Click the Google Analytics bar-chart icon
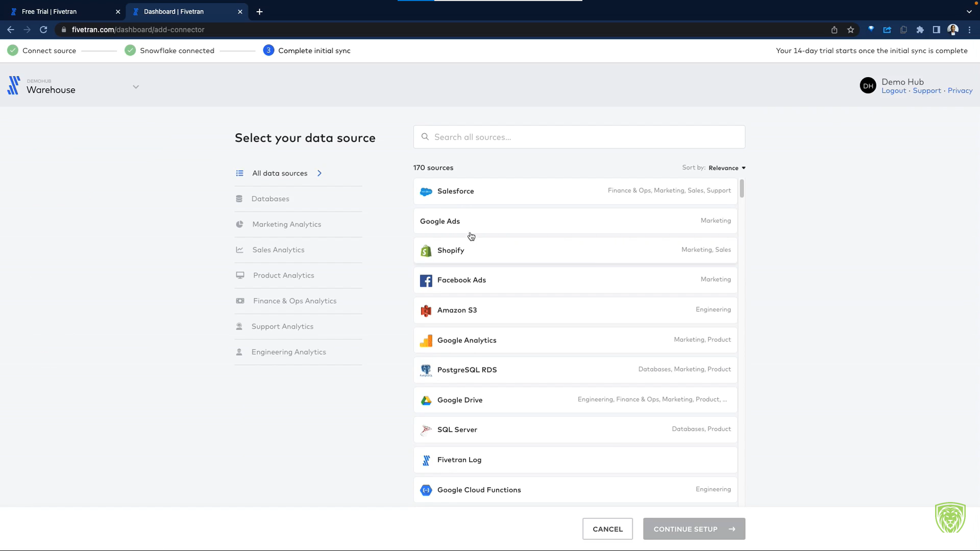Viewport: 980px width, 551px height. point(426,340)
